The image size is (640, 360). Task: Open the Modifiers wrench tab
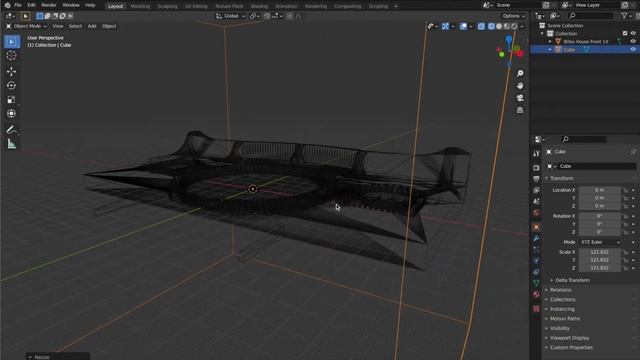coord(536,238)
